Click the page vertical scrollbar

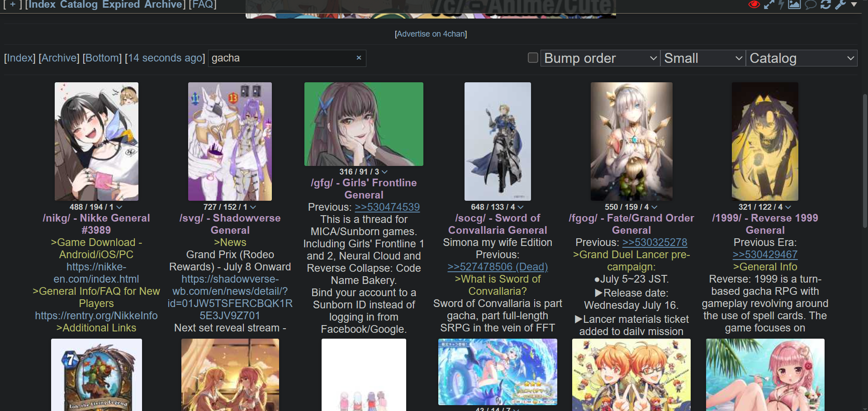point(865,161)
